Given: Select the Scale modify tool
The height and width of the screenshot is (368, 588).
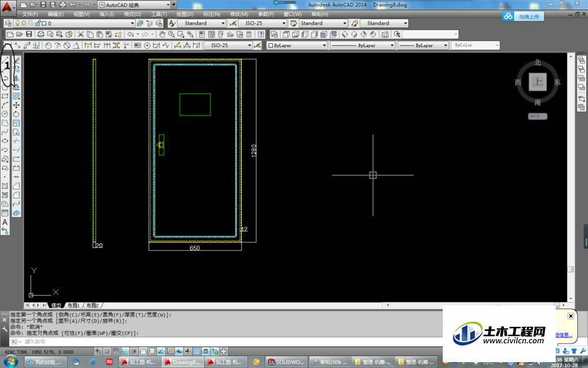Looking at the screenshot, I should 16,123.
